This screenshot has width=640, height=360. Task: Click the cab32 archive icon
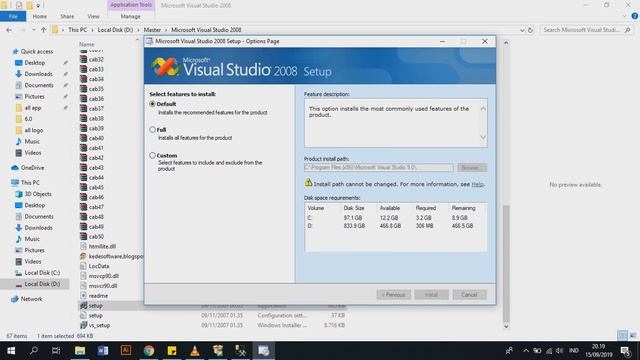(84, 59)
